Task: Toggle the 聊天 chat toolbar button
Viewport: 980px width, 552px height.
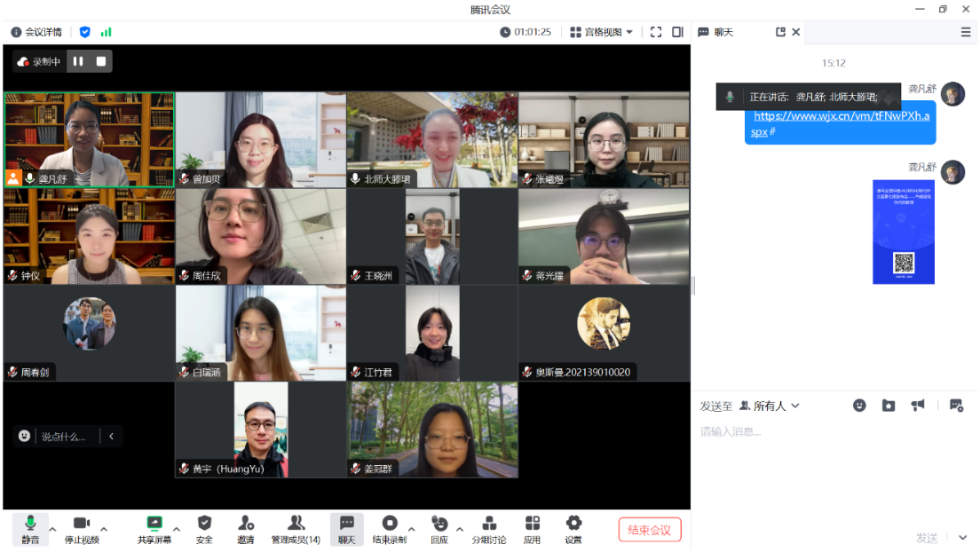Action: 346,530
